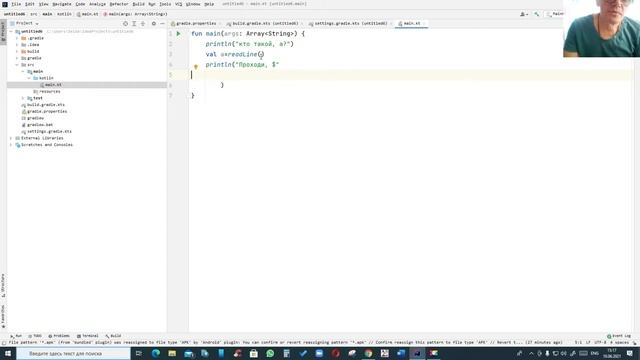Click the Windows taskbar search box

(x=73, y=353)
